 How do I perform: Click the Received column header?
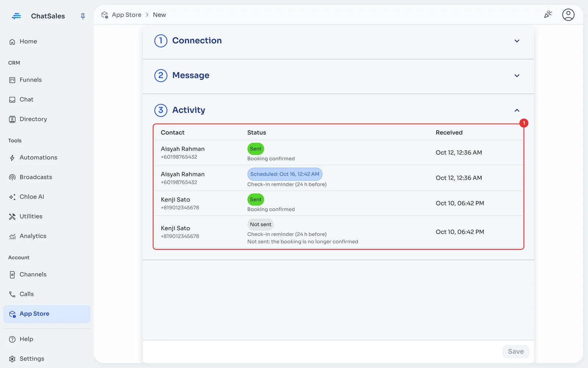click(449, 132)
